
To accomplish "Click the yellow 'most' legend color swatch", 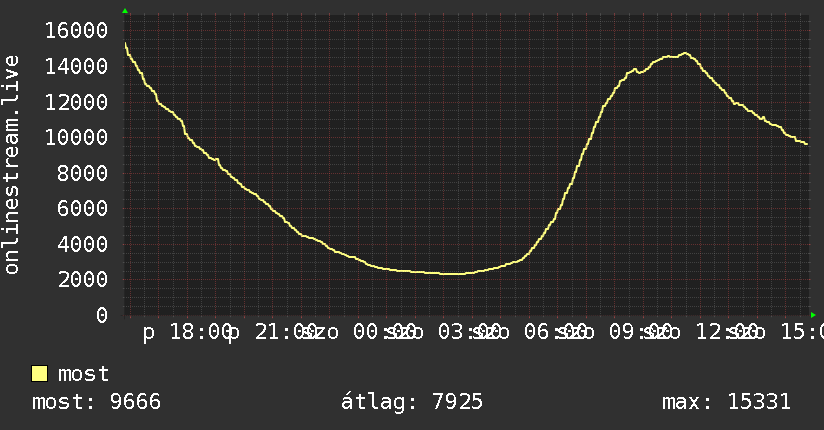I will [x=39, y=374].
